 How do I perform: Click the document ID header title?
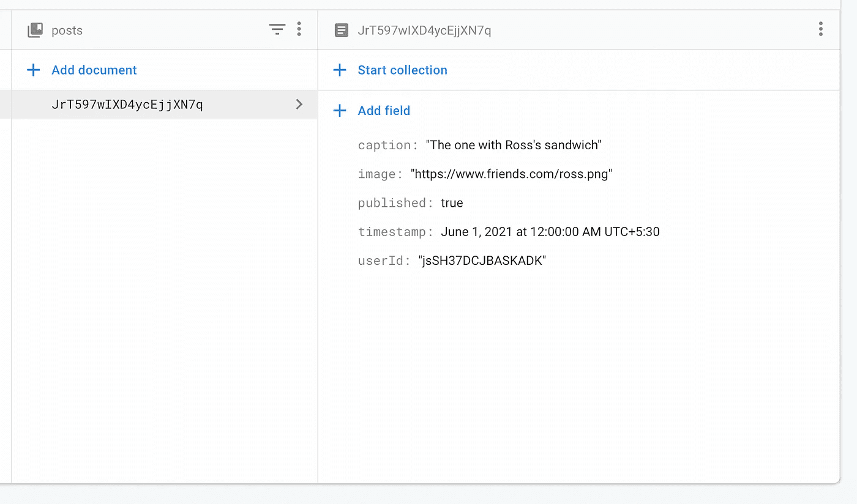tap(424, 31)
